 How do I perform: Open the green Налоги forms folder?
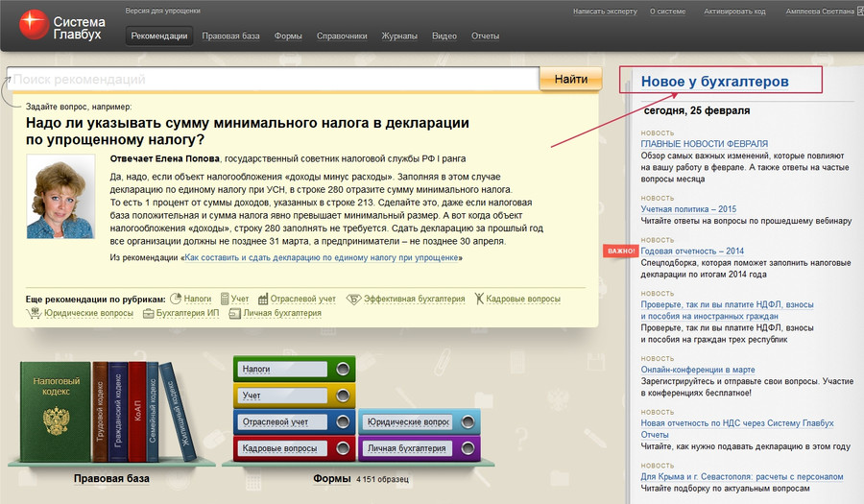tap(295, 369)
